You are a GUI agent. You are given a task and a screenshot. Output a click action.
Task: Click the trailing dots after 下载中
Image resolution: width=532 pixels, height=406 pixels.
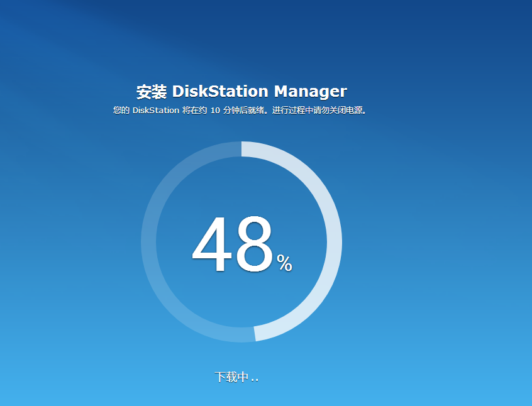point(254,379)
